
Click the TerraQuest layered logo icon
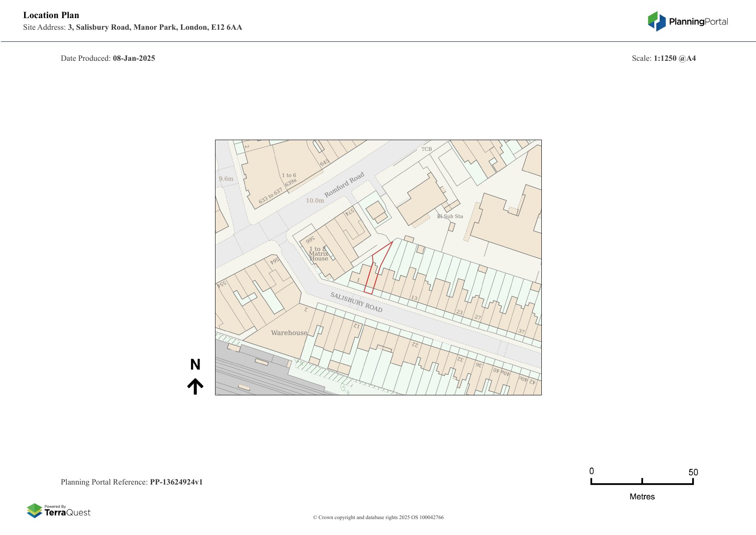[34, 510]
